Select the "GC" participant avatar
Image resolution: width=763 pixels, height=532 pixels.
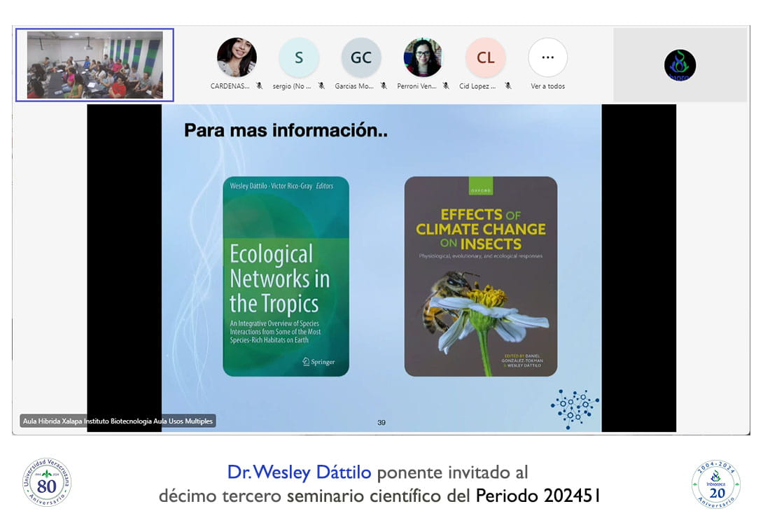361,57
